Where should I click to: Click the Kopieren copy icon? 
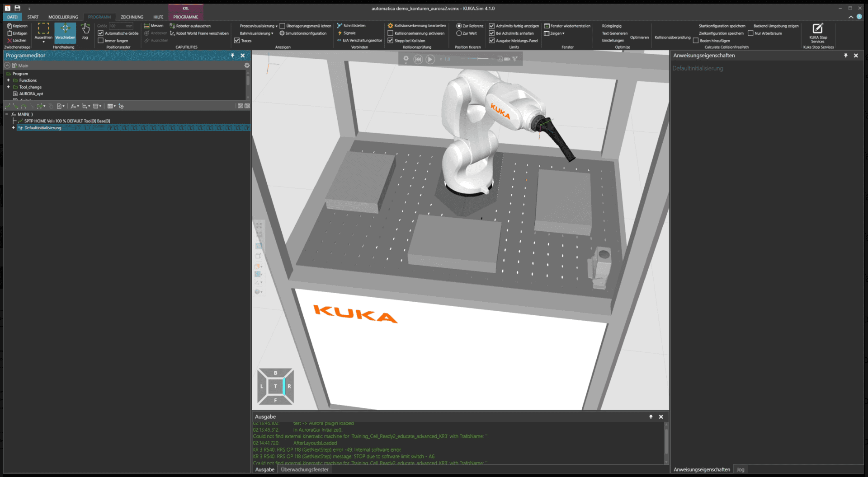(x=9, y=26)
